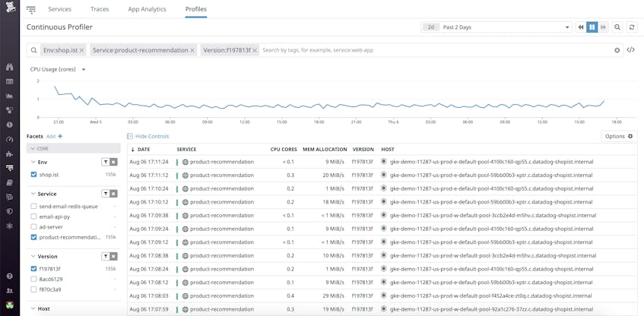Click host link ending f452a4ce-zt0q

click(491, 296)
